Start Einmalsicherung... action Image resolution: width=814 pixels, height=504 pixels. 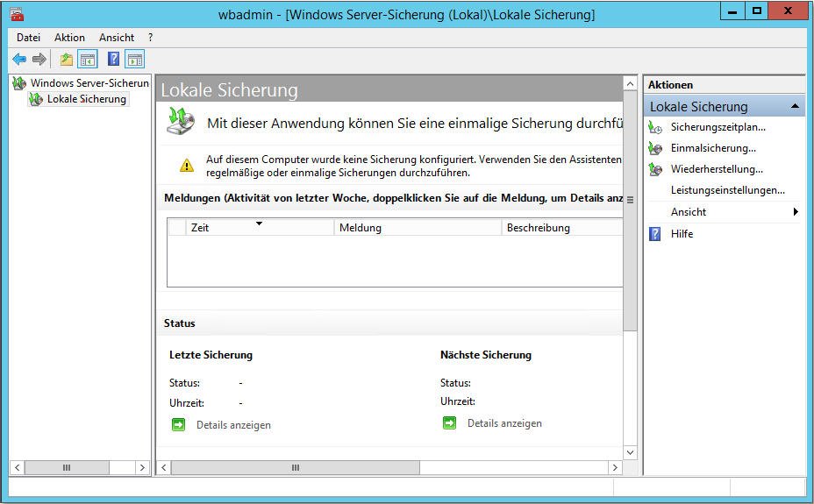click(713, 148)
